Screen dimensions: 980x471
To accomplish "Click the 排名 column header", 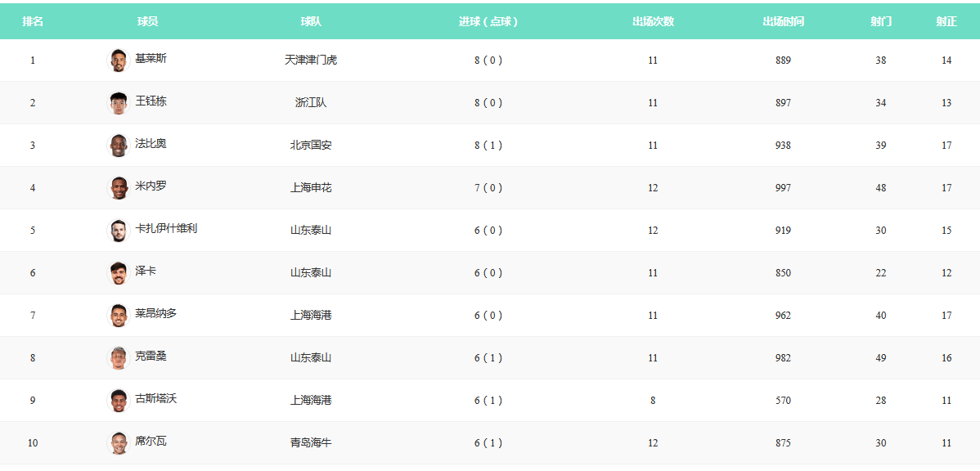I will pyautogui.click(x=33, y=22).
